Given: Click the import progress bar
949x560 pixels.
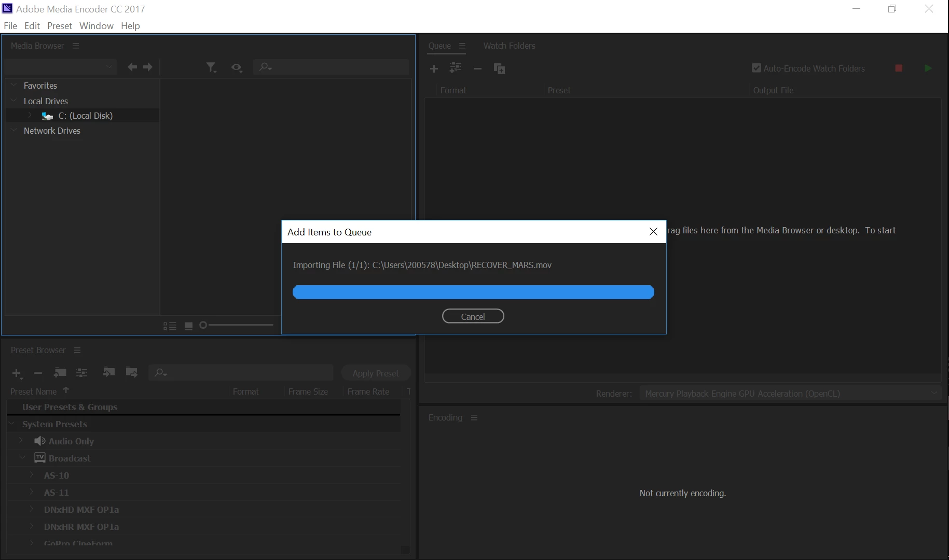Looking at the screenshot, I should point(473,292).
